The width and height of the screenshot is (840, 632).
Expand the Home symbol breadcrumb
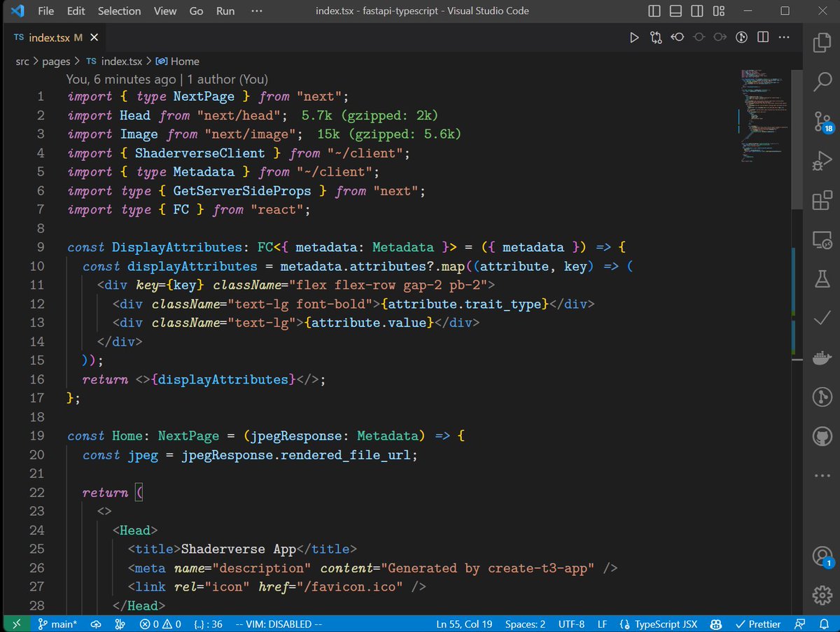tap(178, 62)
